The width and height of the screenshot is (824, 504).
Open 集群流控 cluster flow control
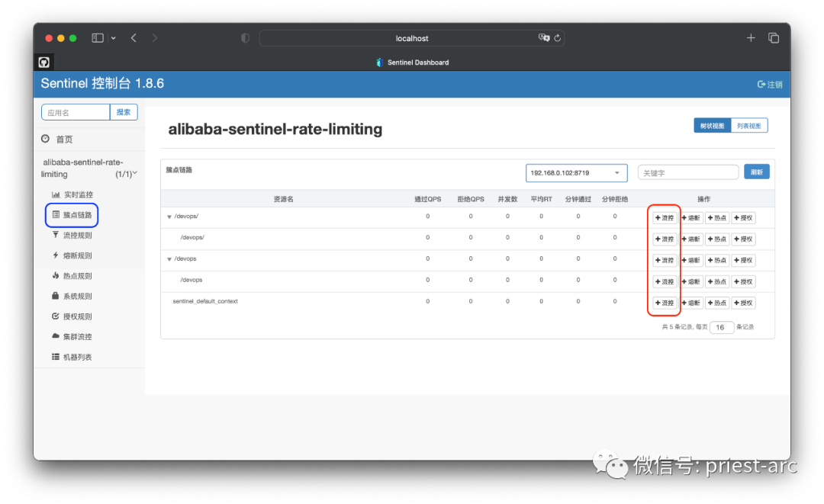[72, 336]
